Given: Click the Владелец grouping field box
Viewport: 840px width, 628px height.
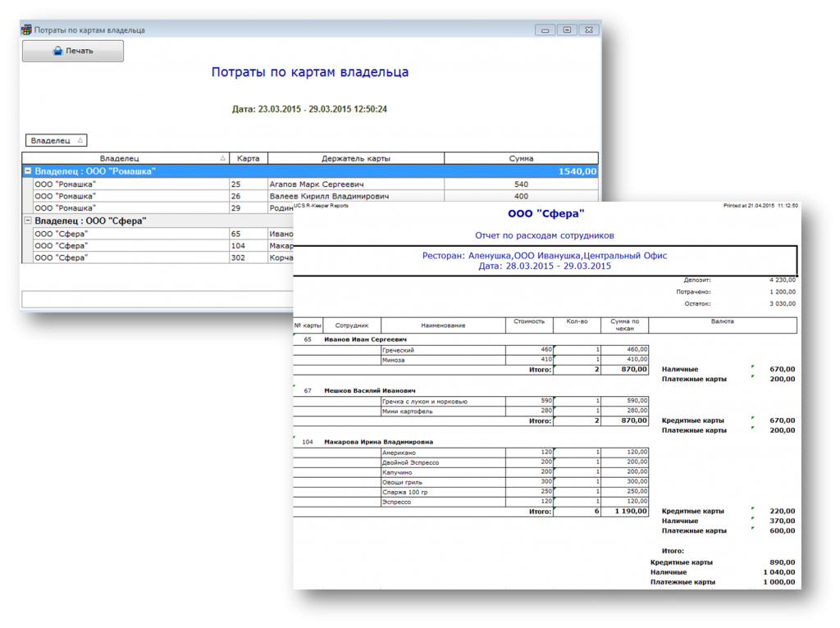Looking at the screenshot, I should point(57,140).
